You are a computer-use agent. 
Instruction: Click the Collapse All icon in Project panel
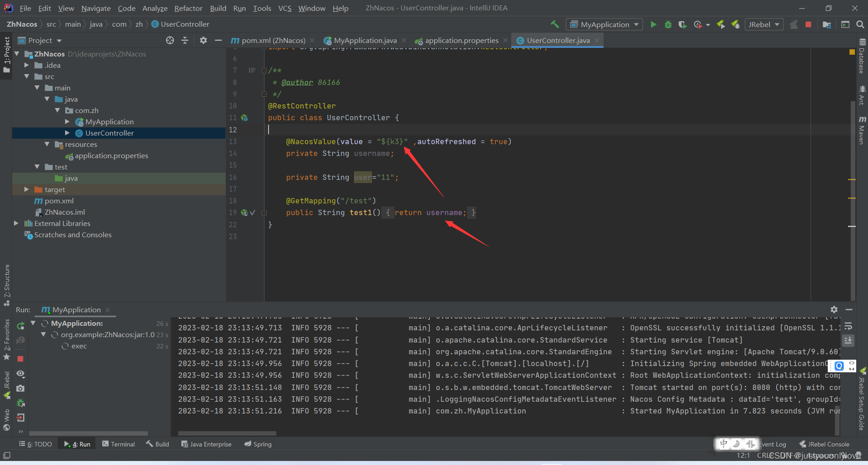click(x=185, y=40)
